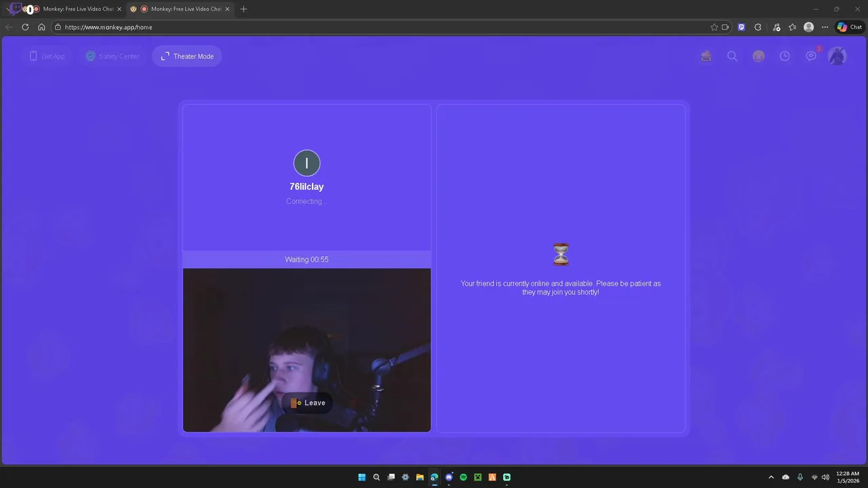868x488 pixels.
Task: Click the own webcam video preview
Action: (x=307, y=350)
